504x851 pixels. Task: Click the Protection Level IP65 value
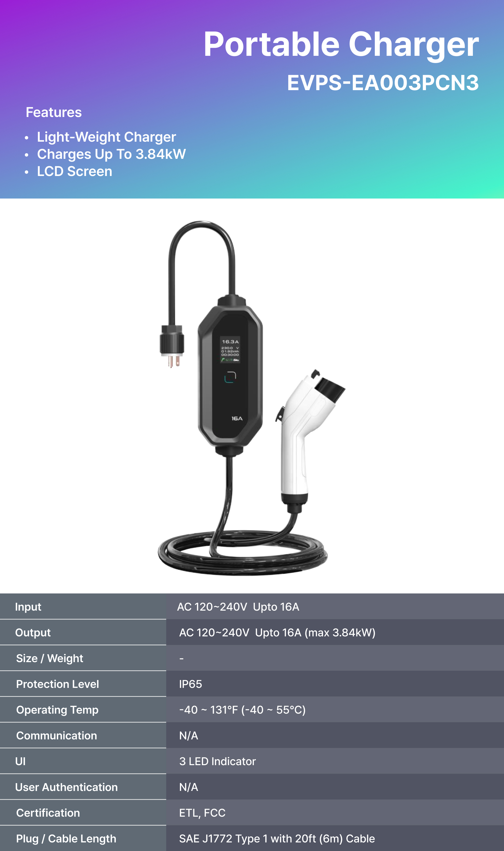(191, 684)
